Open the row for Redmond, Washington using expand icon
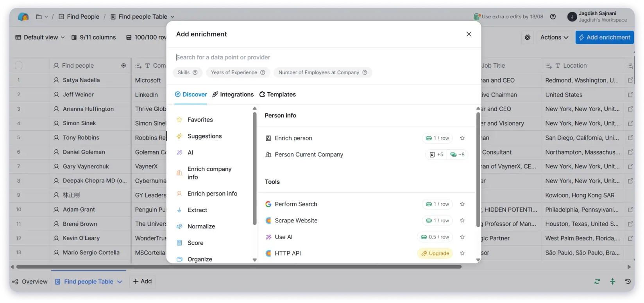This screenshot has height=303, width=644. click(x=630, y=80)
